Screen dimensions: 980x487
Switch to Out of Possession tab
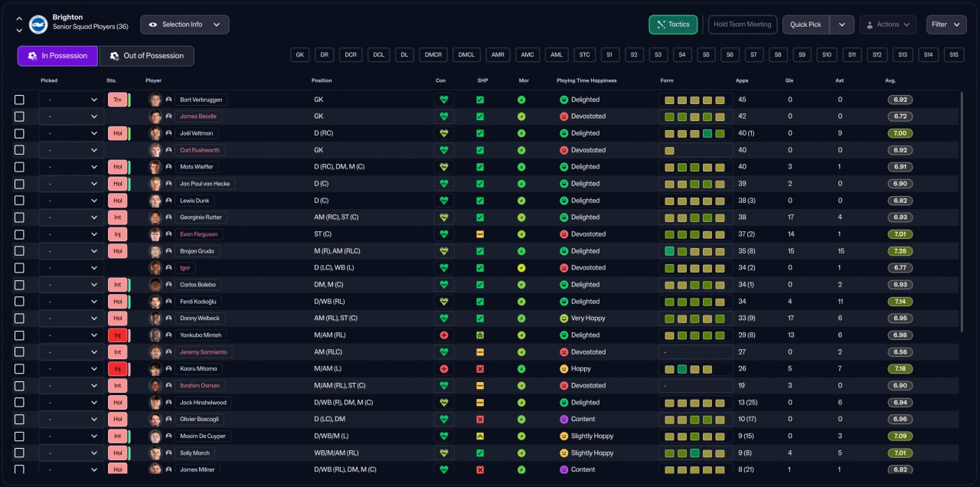(146, 56)
